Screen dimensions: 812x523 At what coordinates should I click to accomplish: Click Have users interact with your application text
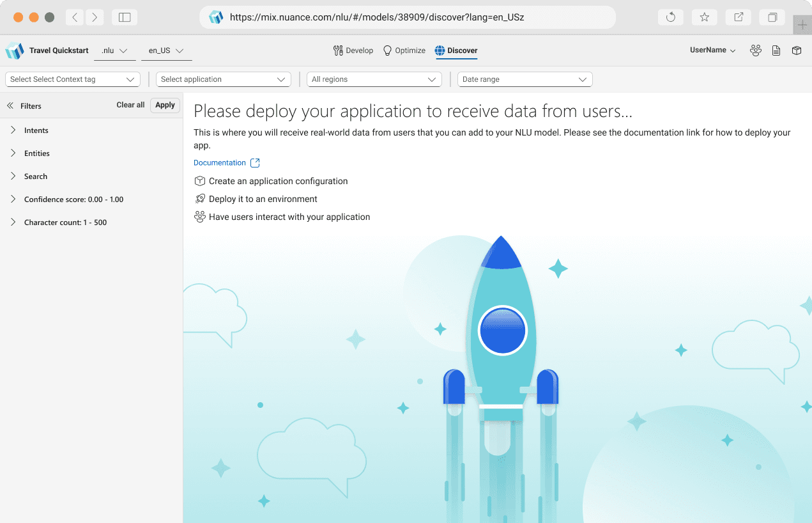point(289,217)
